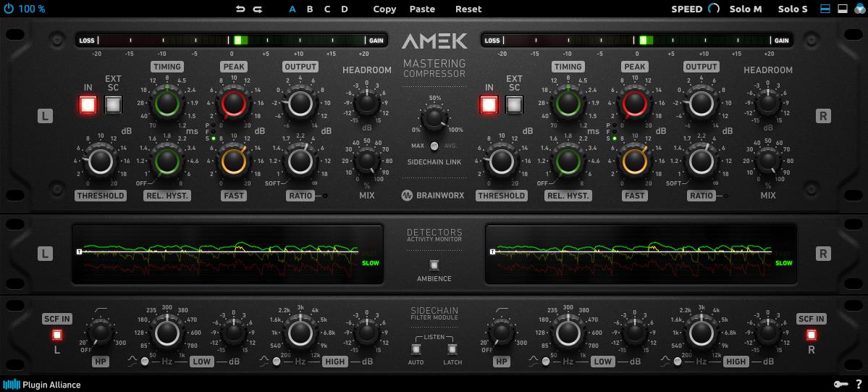Click the left LOW gain dB knob

pyautogui.click(x=234, y=333)
